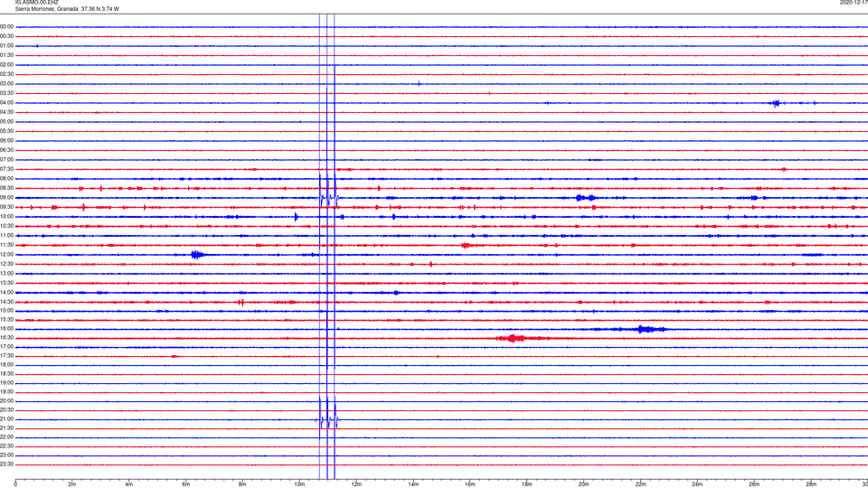The height and width of the screenshot is (488, 868).
Task: Click the 0 tick on the minutes axis
Action: click(x=15, y=484)
